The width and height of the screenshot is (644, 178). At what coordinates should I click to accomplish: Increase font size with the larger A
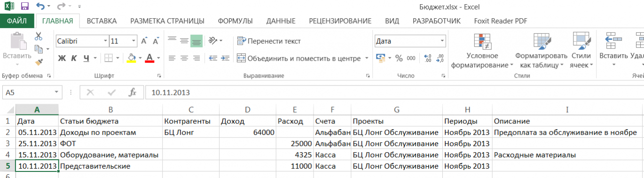[144, 41]
